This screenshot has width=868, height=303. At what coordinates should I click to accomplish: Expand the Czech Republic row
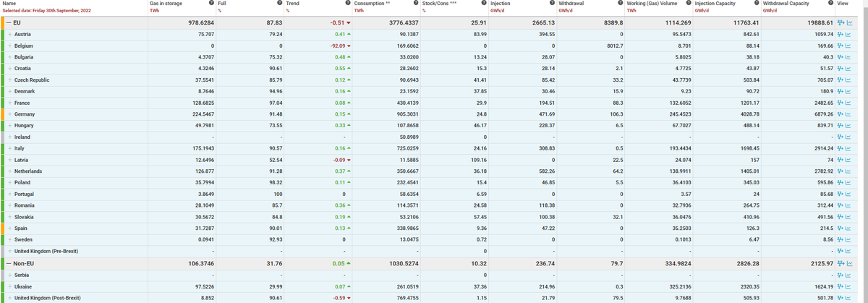10,80
